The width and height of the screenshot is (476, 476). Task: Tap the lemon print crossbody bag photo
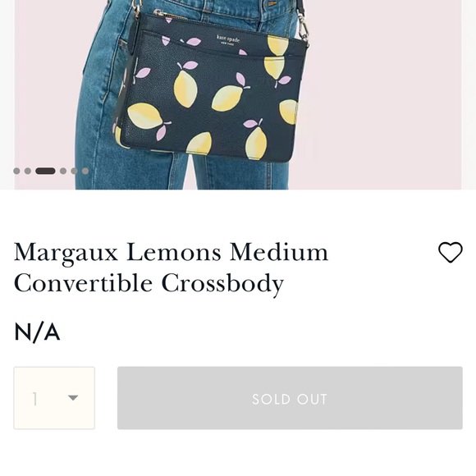(x=211, y=88)
